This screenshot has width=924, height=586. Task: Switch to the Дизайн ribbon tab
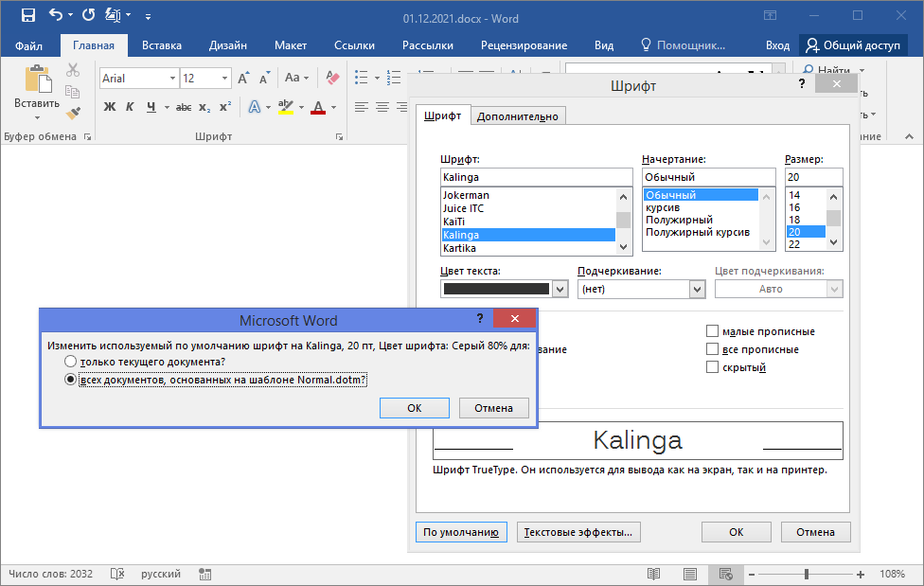tap(227, 45)
